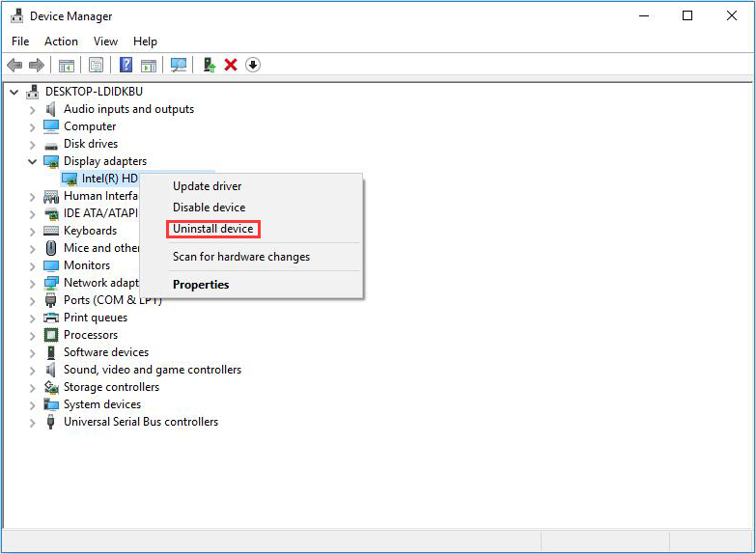
Task: Click the Scan for hardware changes monitor icon
Action: tap(179, 65)
